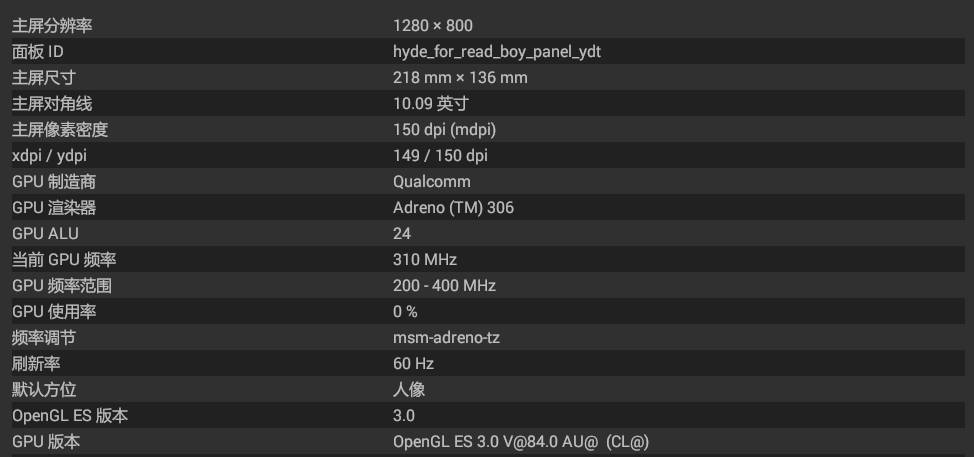974x457 pixels.
Task: Select the GPU ALU row
Action: (x=487, y=233)
